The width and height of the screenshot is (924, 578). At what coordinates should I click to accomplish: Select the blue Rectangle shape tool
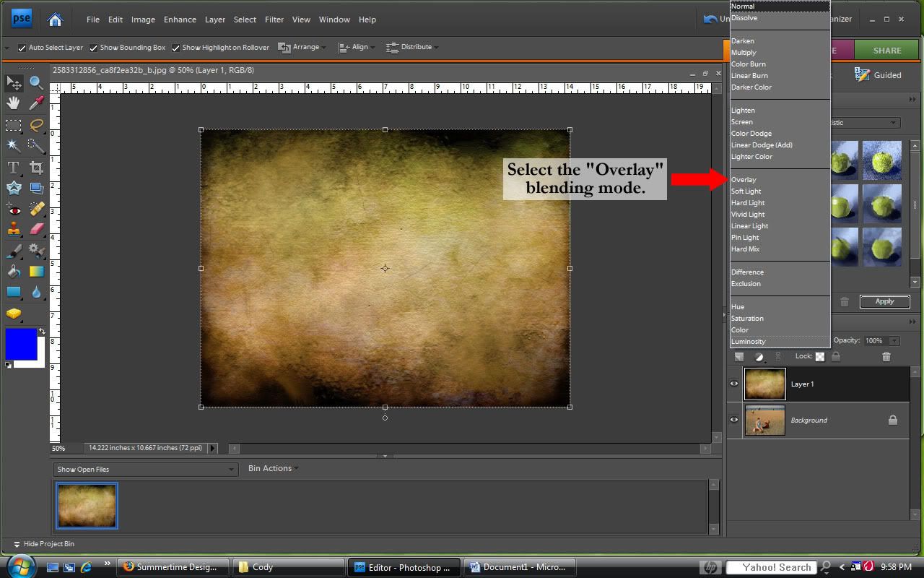click(14, 292)
